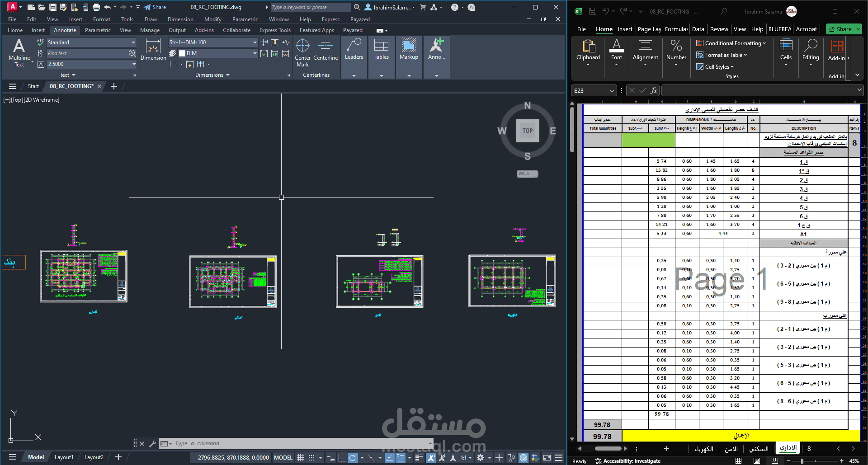Toggle lineweight display in status bar

point(419,457)
